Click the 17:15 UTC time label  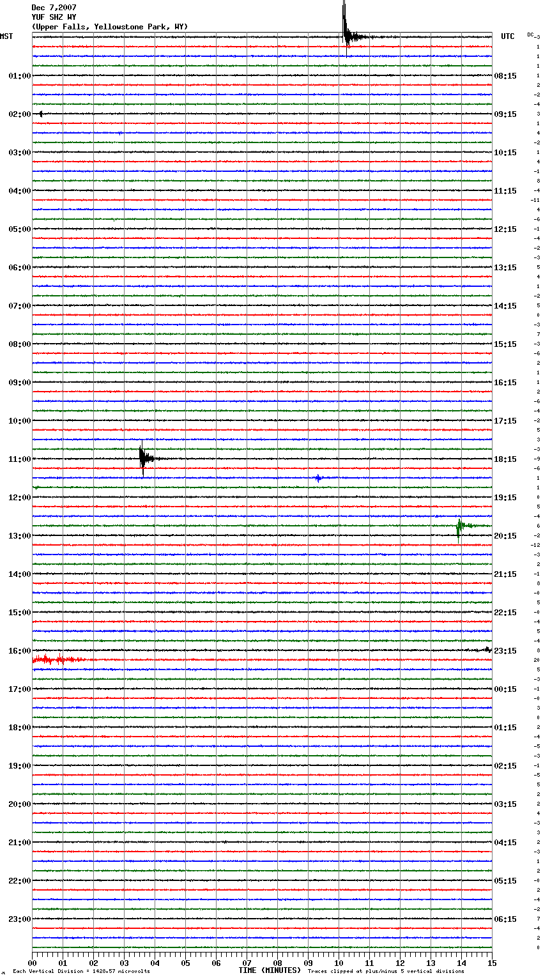[505, 421]
